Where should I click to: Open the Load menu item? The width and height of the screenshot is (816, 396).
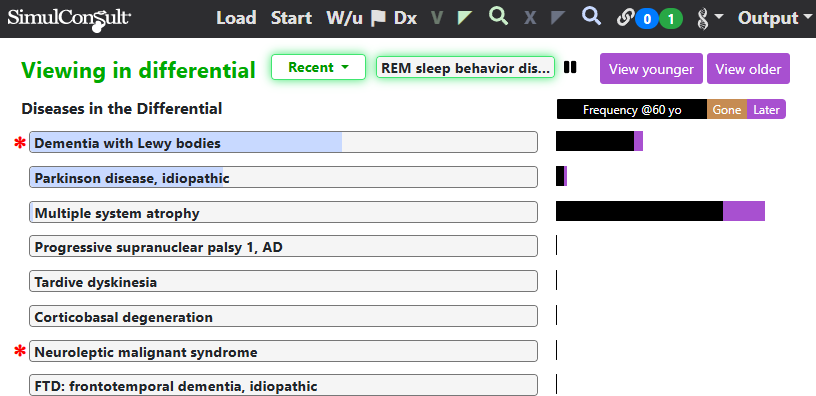click(x=236, y=18)
